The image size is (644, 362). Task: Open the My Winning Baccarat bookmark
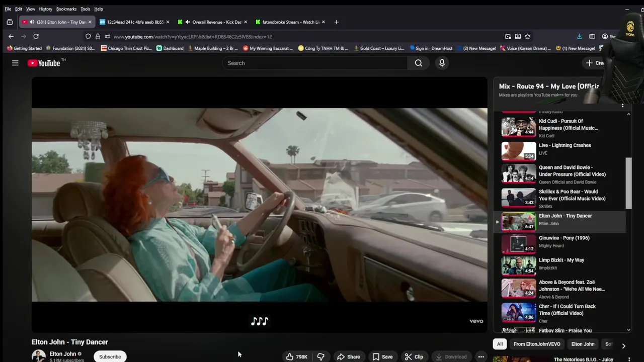click(x=268, y=48)
